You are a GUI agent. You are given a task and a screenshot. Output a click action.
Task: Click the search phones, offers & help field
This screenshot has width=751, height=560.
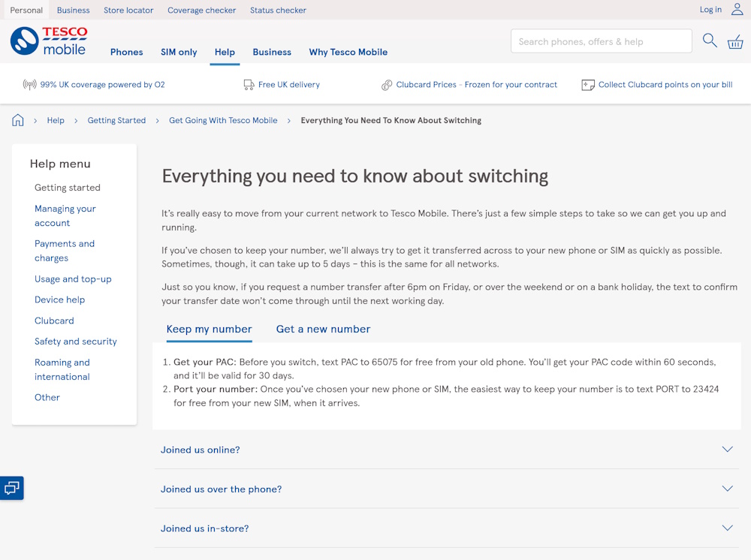pyautogui.click(x=601, y=41)
